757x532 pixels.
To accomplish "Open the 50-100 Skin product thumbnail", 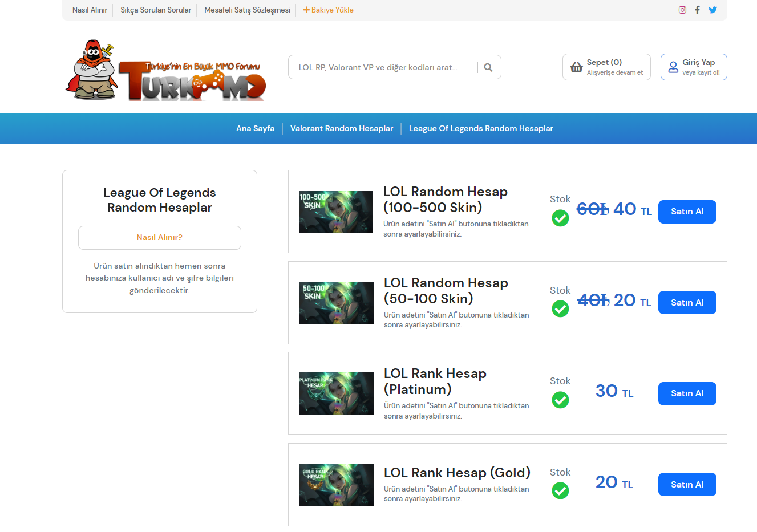I will 336,303.
